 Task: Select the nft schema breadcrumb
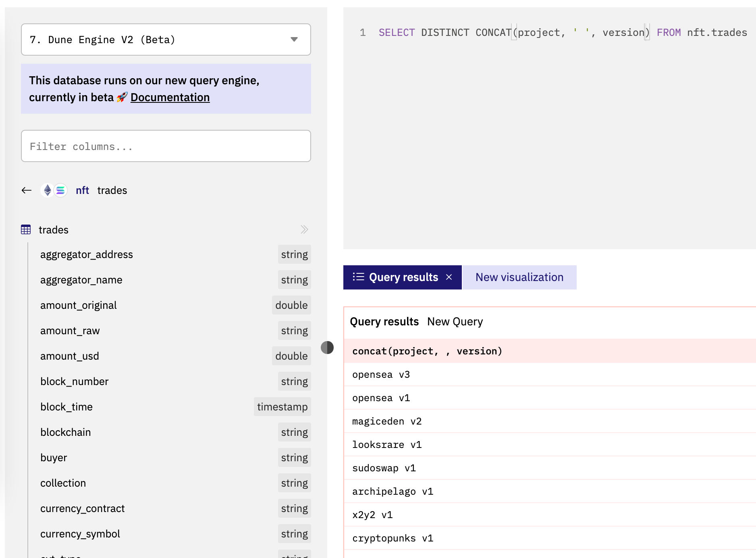click(x=82, y=190)
